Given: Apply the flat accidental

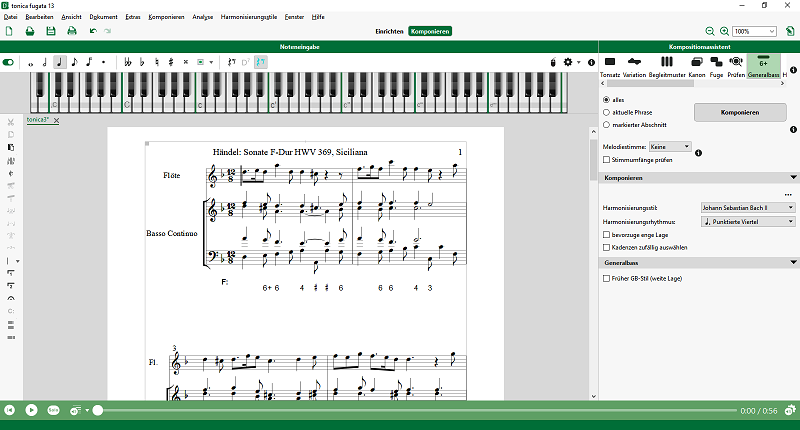Looking at the screenshot, I should click(x=142, y=62).
